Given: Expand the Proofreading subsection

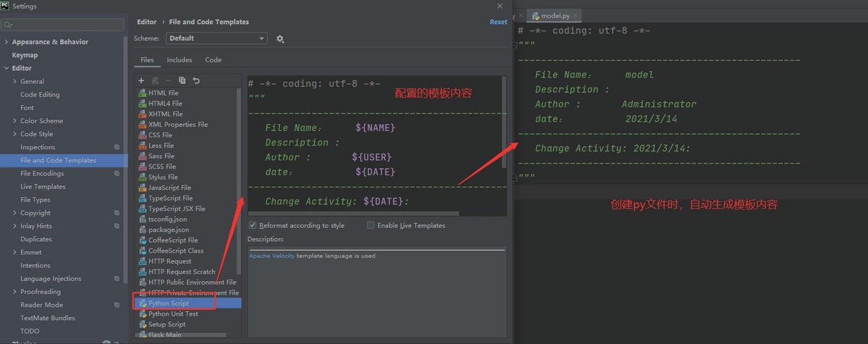Looking at the screenshot, I should [x=14, y=292].
